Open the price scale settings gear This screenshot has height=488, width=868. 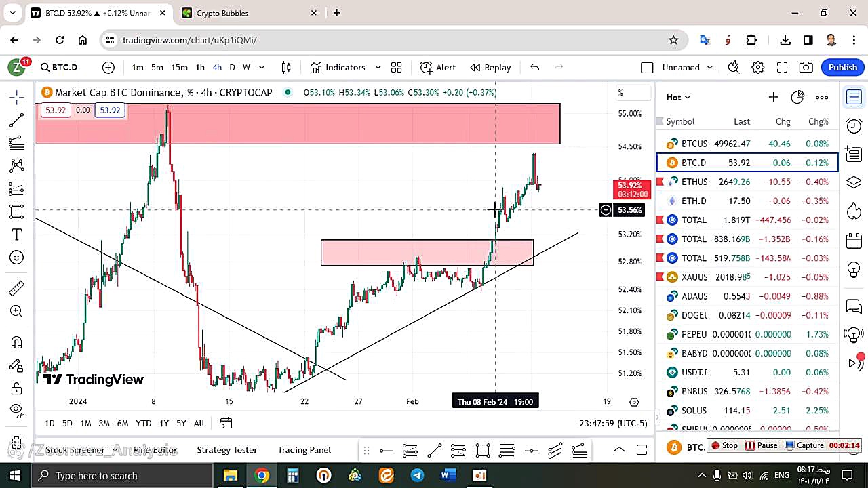pos(634,401)
